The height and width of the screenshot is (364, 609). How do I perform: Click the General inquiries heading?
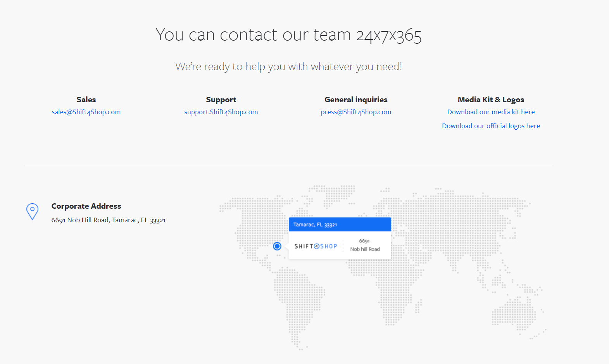[356, 100]
